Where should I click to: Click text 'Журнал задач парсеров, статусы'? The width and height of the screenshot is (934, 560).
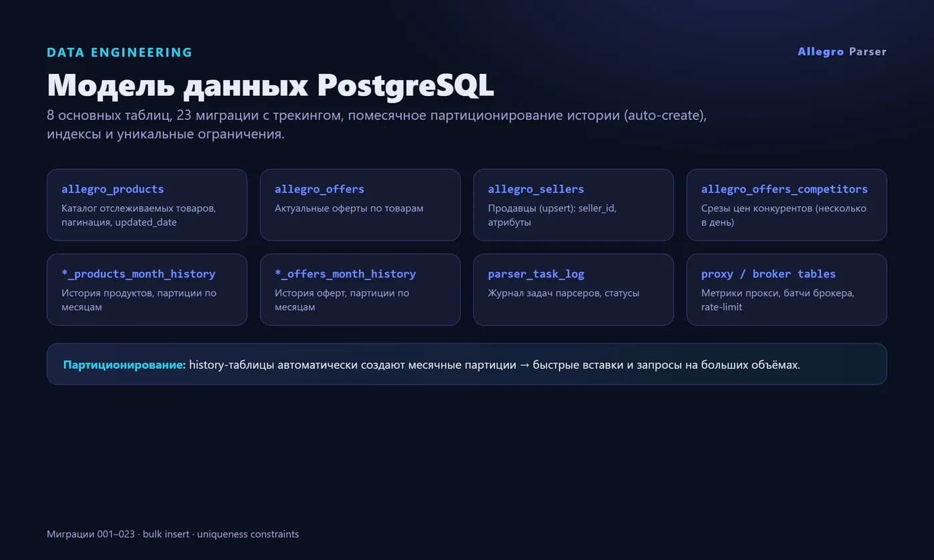click(x=564, y=293)
